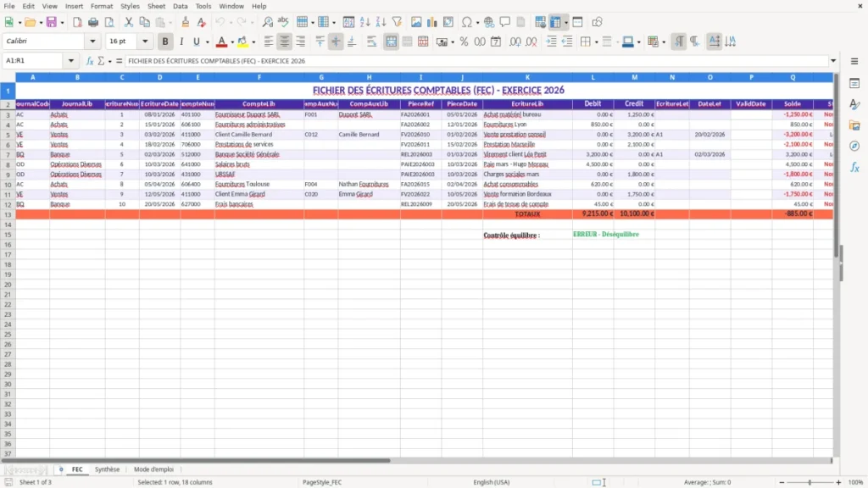Toggle Merge and Center Cells
Viewport: 868px width, 488px height.
click(x=391, y=42)
